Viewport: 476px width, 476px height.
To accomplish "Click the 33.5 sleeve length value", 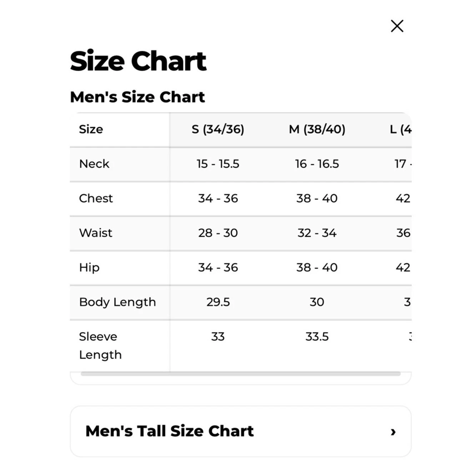I will (317, 336).
